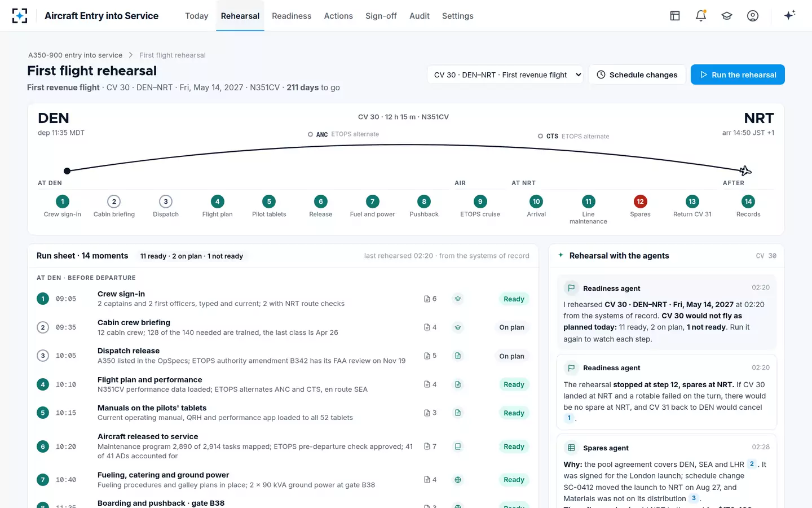Viewport: 812px width, 508px height.
Task: Open citation 1 in Readiness agent message
Action: pos(569,418)
